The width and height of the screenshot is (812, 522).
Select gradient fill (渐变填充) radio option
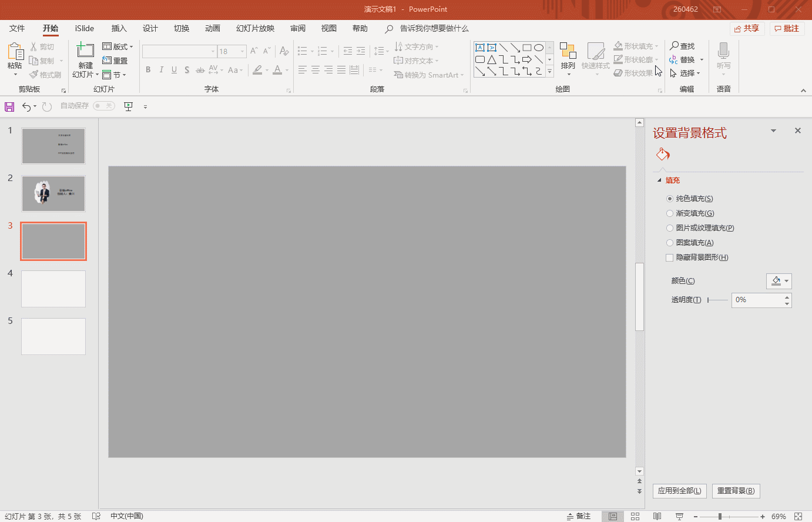coord(670,213)
